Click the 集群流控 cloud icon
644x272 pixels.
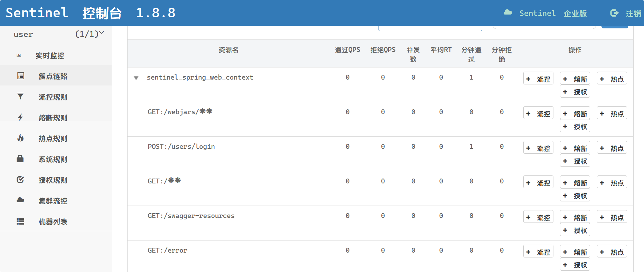tap(20, 200)
